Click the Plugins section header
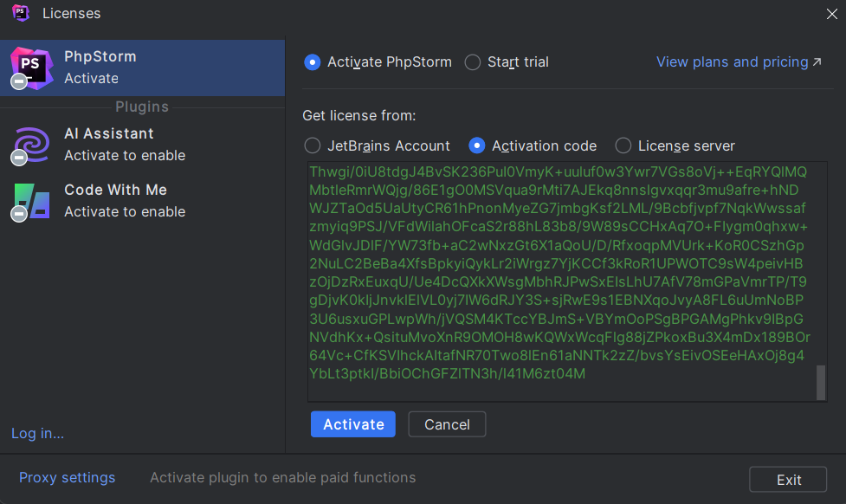 click(x=142, y=107)
